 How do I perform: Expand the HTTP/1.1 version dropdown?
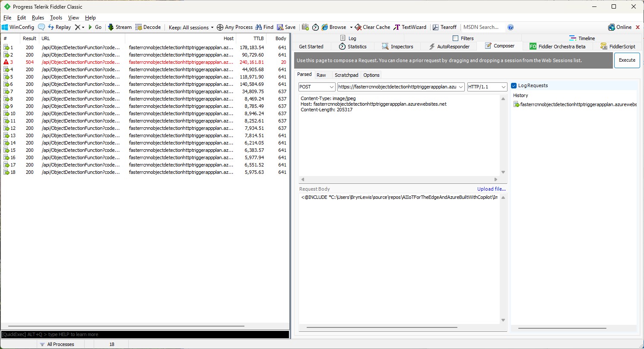(487, 87)
